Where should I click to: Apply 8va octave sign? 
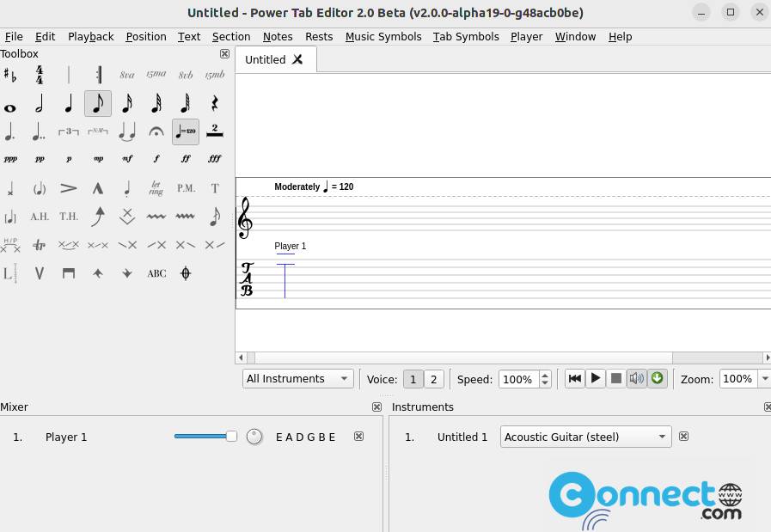pyautogui.click(x=127, y=75)
